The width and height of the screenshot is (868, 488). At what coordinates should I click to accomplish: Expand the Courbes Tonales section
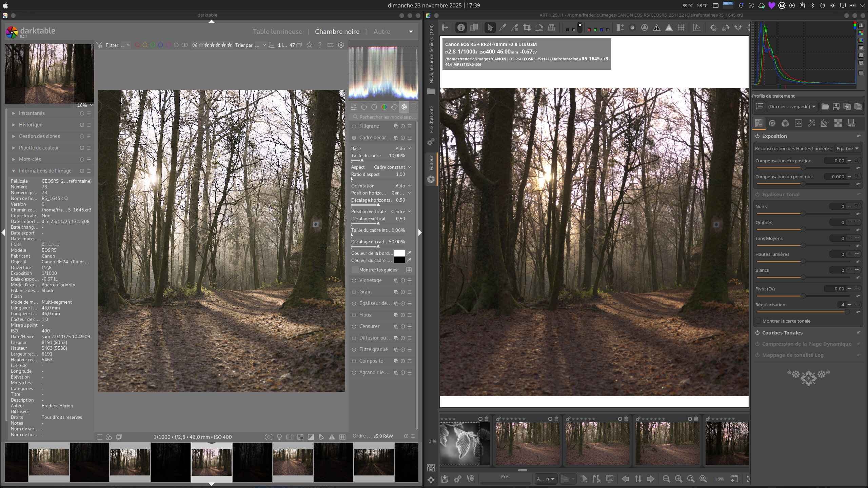click(x=782, y=333)
